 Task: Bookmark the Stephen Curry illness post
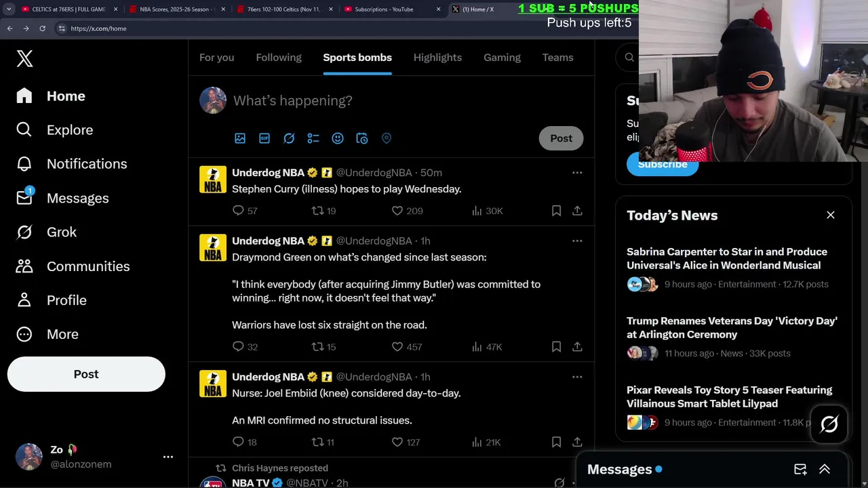click(x=556, y=211)
